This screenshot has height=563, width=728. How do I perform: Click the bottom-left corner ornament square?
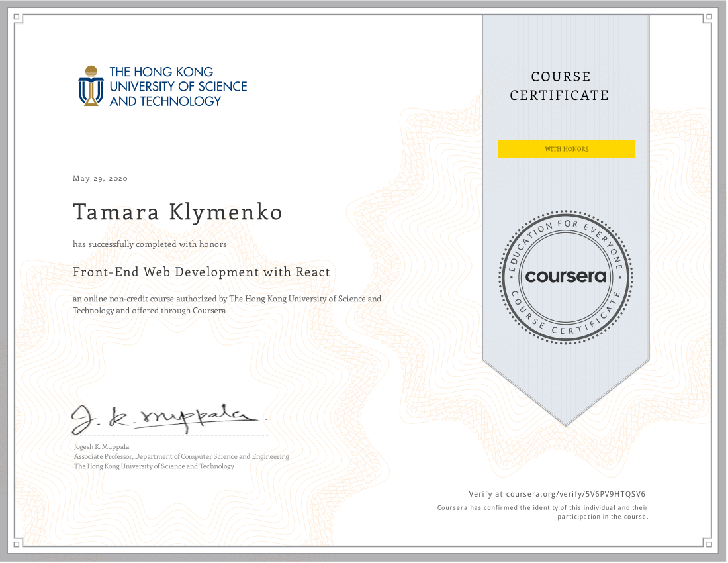tap(17, 544)
